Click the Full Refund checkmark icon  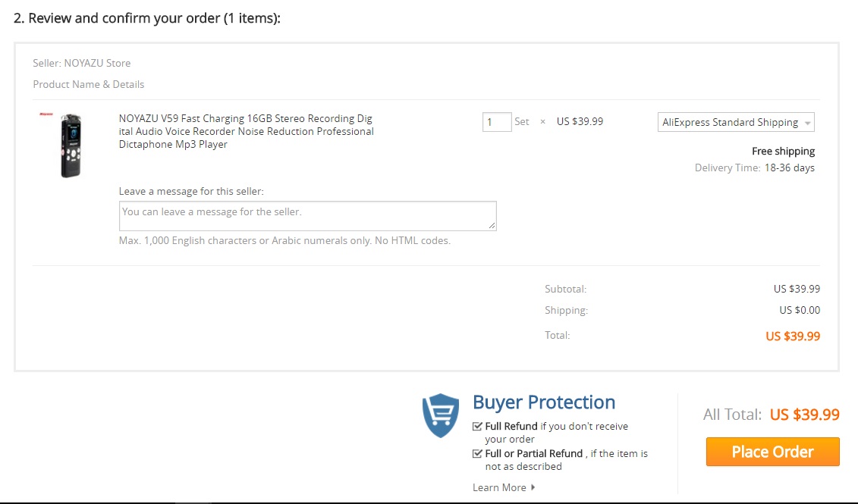[477, 426]
